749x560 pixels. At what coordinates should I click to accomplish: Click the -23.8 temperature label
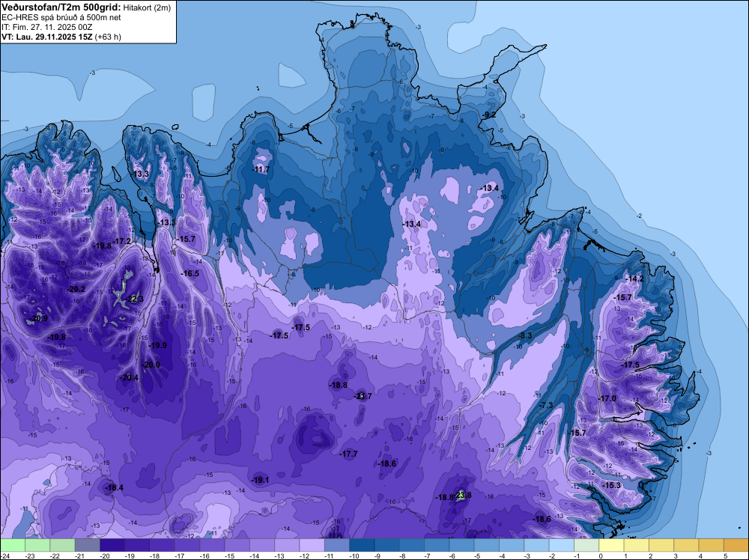click(463, 495)
